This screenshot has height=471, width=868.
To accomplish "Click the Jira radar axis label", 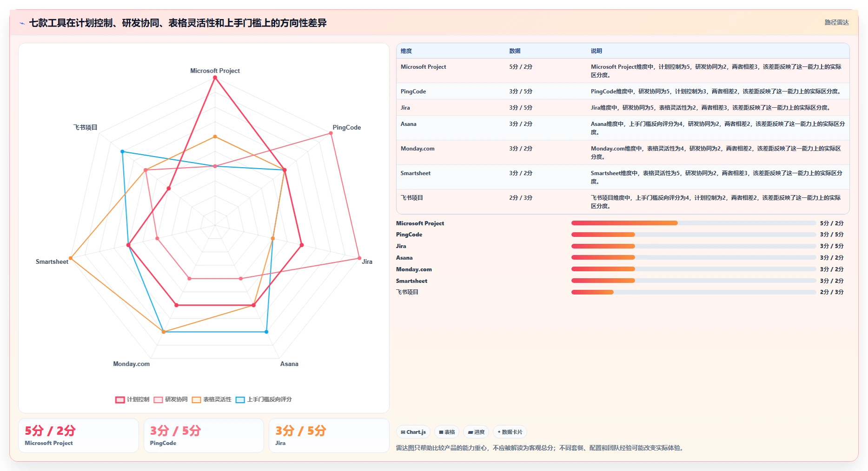I will point(367,262).
